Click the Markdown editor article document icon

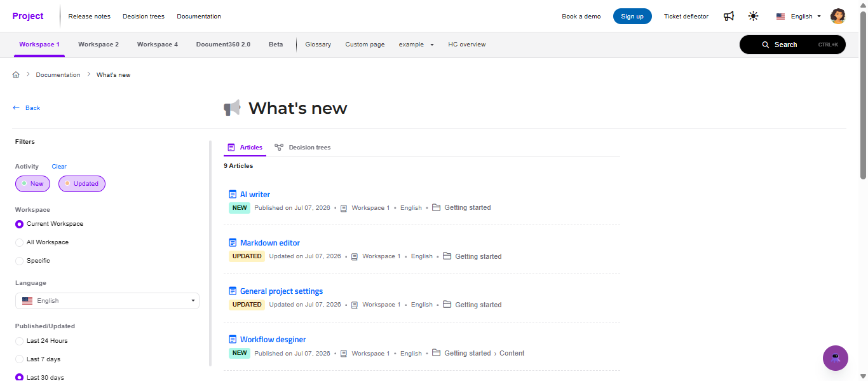(x=233, y=242)
